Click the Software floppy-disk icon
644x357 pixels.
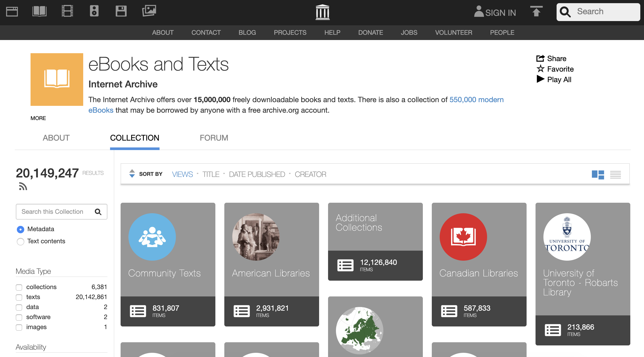pos(121,11)
